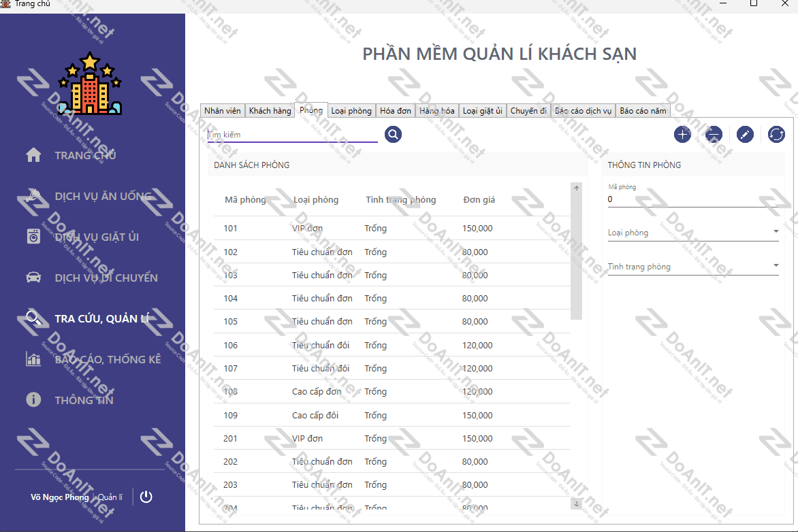Click the info icon beside THÔNG TIN
The height and width of the screenshot is (532, 798).
pyautogui.click(x=33, y=400)
